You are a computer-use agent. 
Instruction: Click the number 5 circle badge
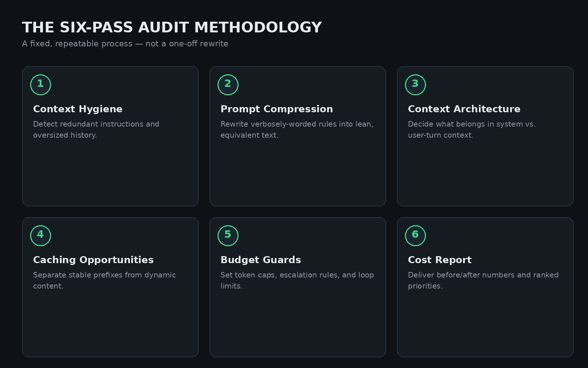pyautogui.click(x=228, y=236)
